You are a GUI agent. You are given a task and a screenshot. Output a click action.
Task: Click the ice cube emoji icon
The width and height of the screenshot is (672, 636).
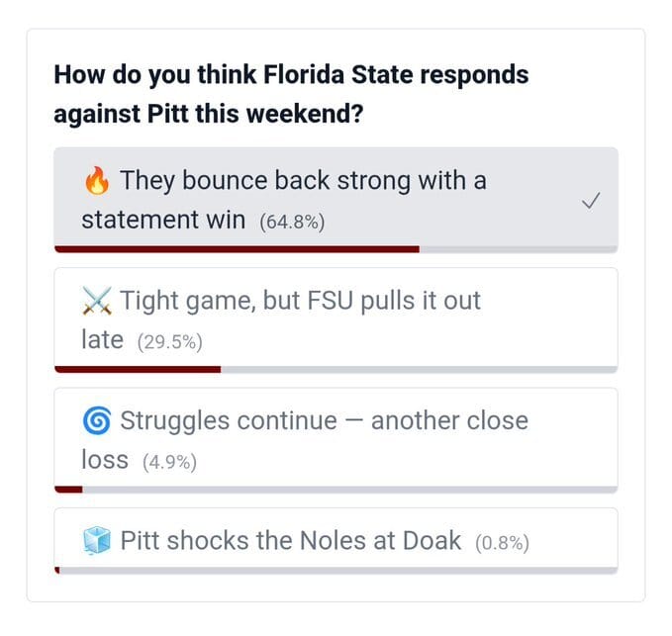click(x=97, y=541)
